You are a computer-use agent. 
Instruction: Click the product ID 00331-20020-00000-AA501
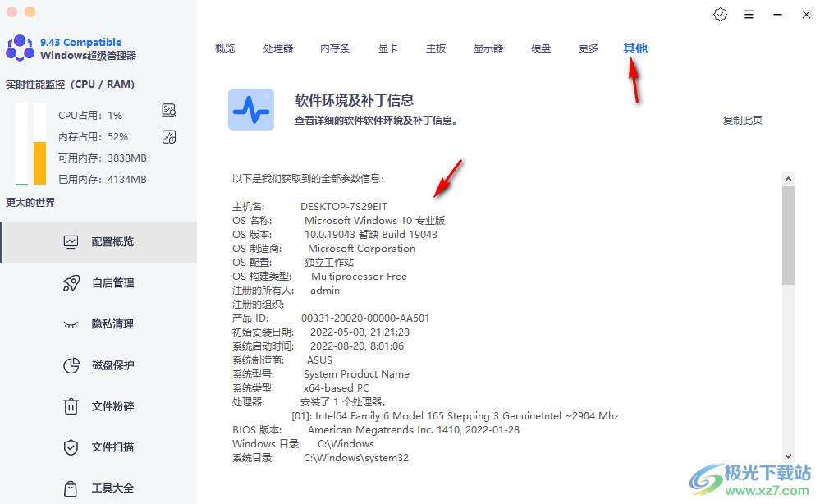[365, 318]
